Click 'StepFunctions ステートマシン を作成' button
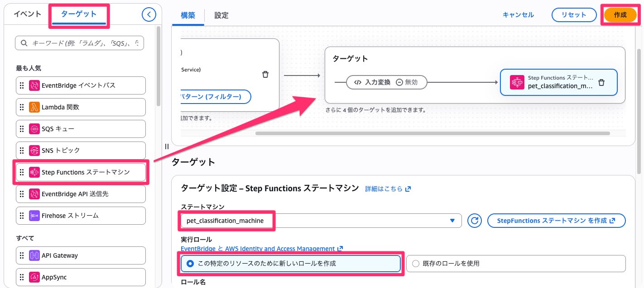Image resolution: width=644 pixels, height=288 pixels. tap(556, 221)
